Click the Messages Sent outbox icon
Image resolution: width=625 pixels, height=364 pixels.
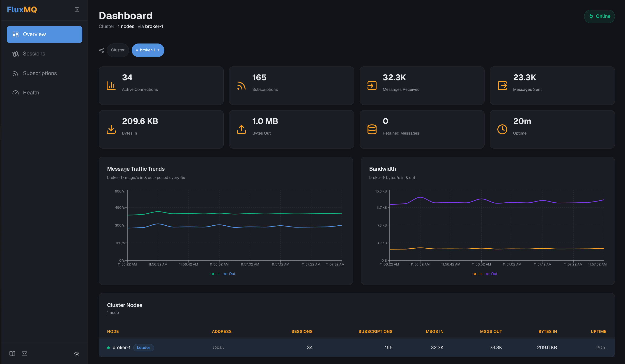502,86
